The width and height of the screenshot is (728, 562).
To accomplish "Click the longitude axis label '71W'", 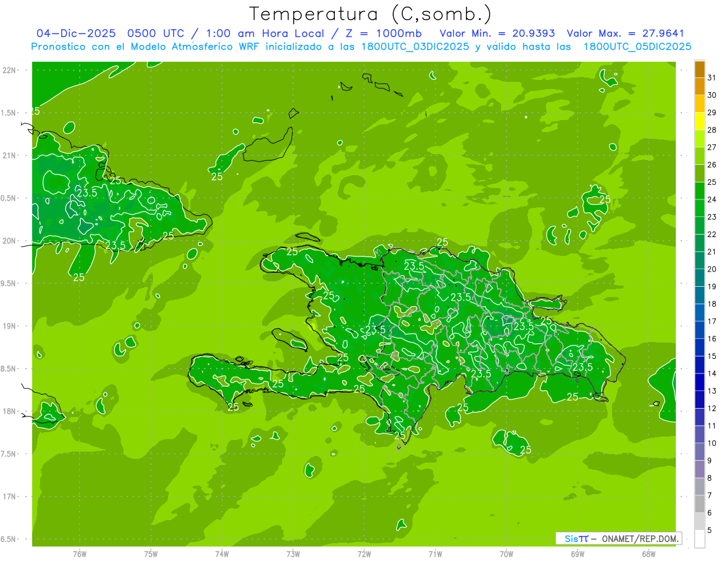I will point(435,554).
